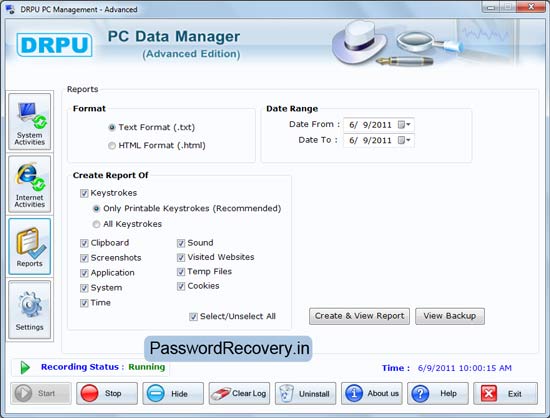The image size is (550, 418).
Task: Open Help question mark icon
Action: click(x=420, y=393)
